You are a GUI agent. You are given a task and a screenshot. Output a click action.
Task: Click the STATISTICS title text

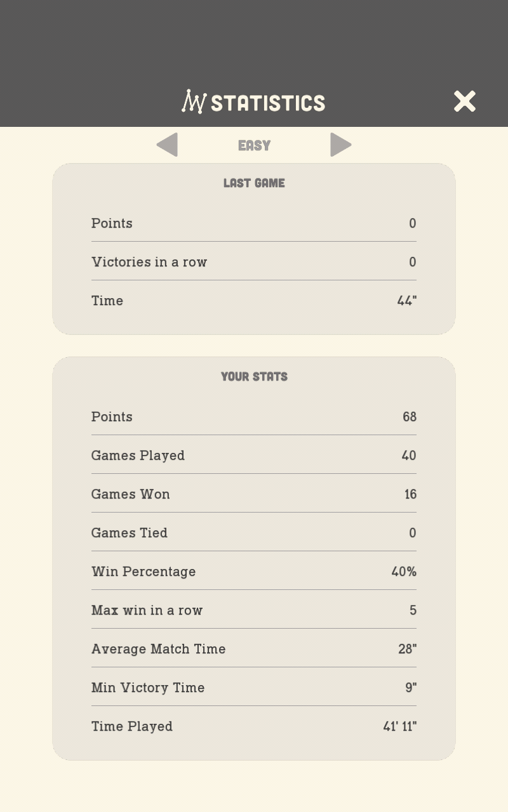click(268, 103)
